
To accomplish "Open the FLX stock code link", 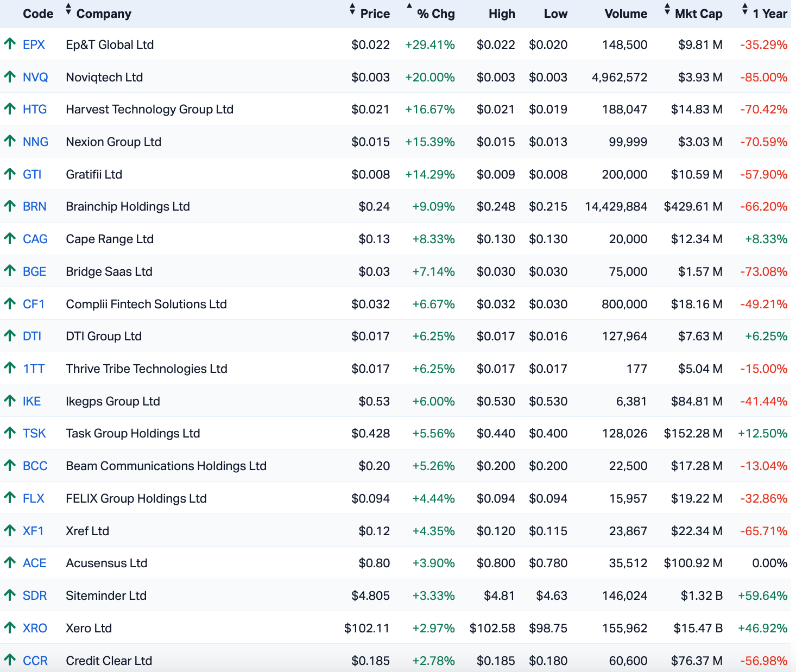I will (34, 498).
